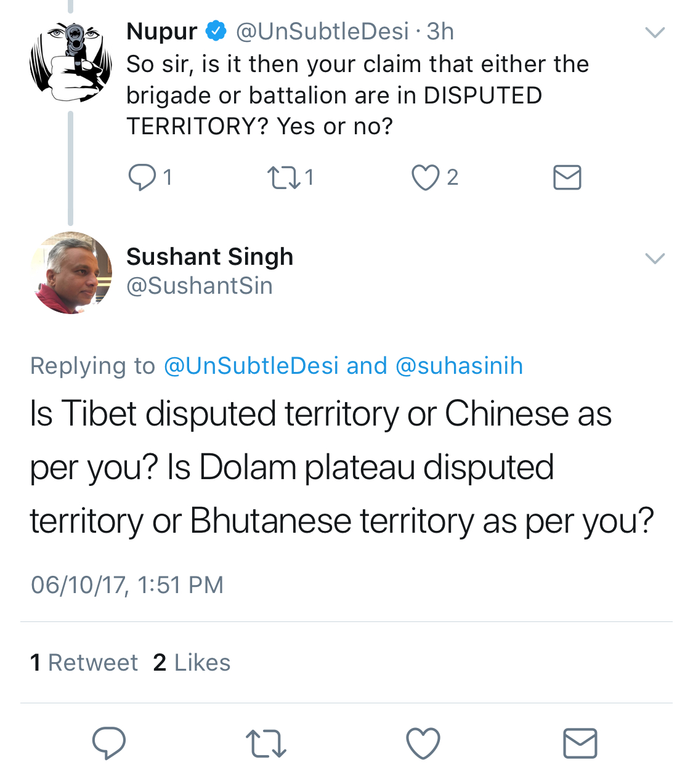
Task: Tap the @SushantSin handle
Action: 200,286
